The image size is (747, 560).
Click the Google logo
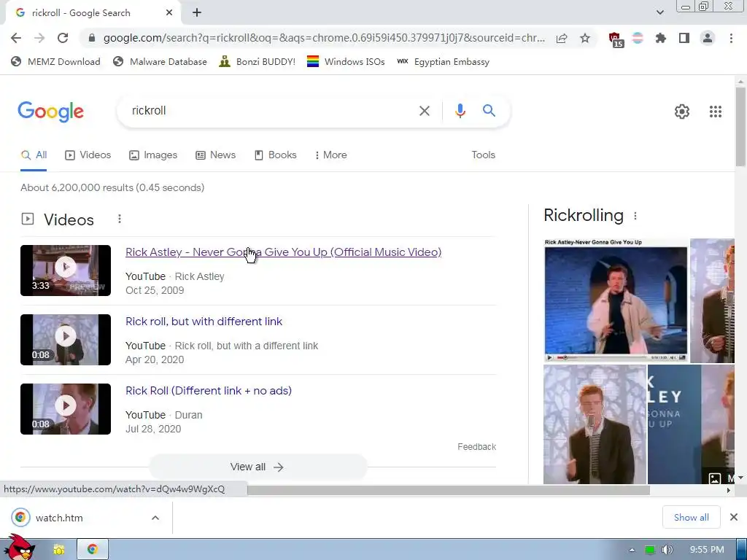coord(50,112)
